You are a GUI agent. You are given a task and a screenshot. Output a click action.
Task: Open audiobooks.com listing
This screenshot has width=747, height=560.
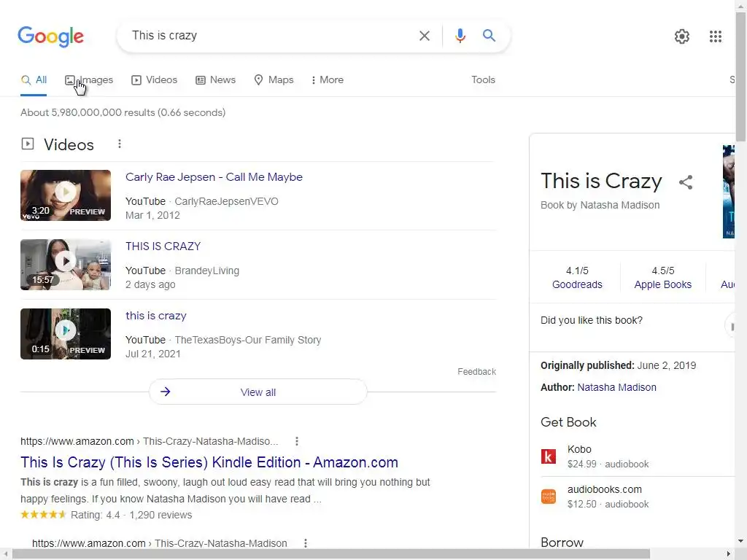pos(638,497)
